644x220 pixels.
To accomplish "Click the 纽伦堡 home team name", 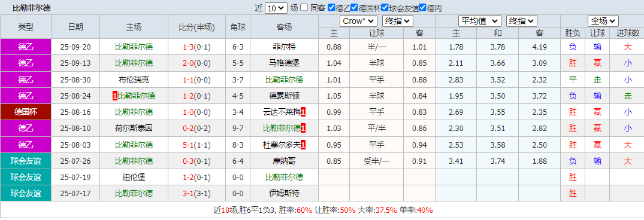I will pyautogui.click(x=134, y=177).
